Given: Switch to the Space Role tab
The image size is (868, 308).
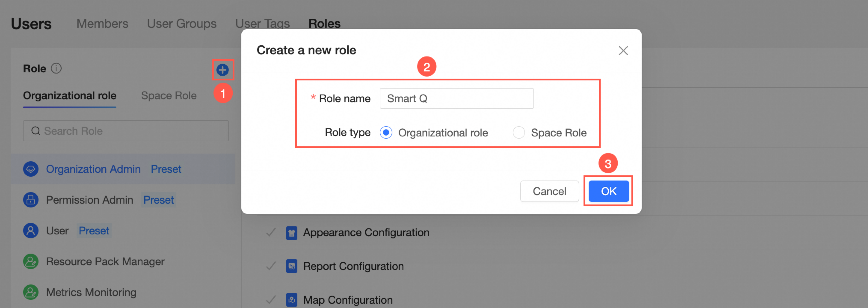Looking at the screenshot, I should click(169, 96).
